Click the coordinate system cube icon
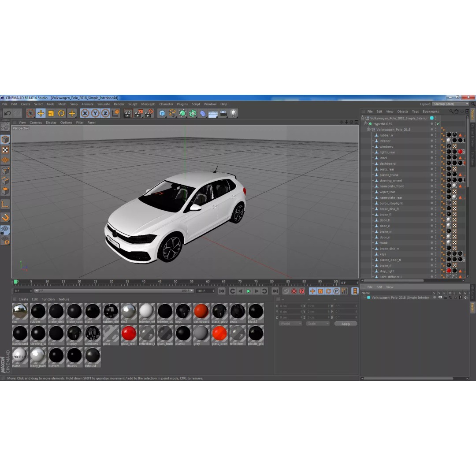This screenshot has width=476, height=476. (115, 113)
